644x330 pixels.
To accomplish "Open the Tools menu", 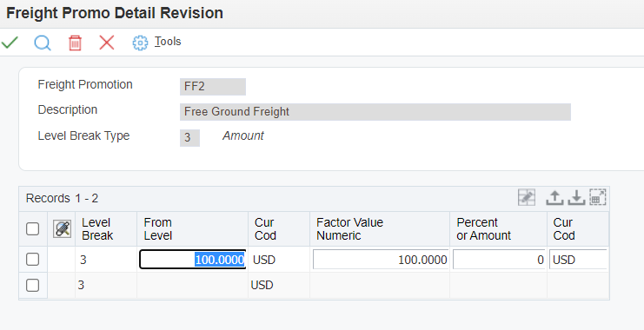I will (x=168, y=42).
